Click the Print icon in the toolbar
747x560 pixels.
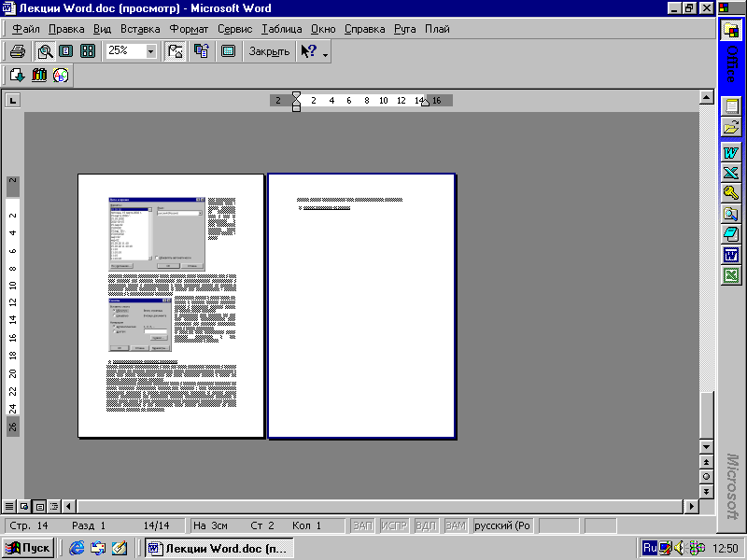(18, 51)
